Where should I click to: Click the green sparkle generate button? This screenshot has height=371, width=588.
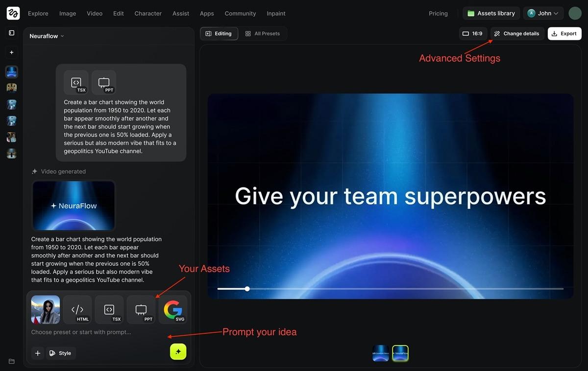(x=178, y=351)
